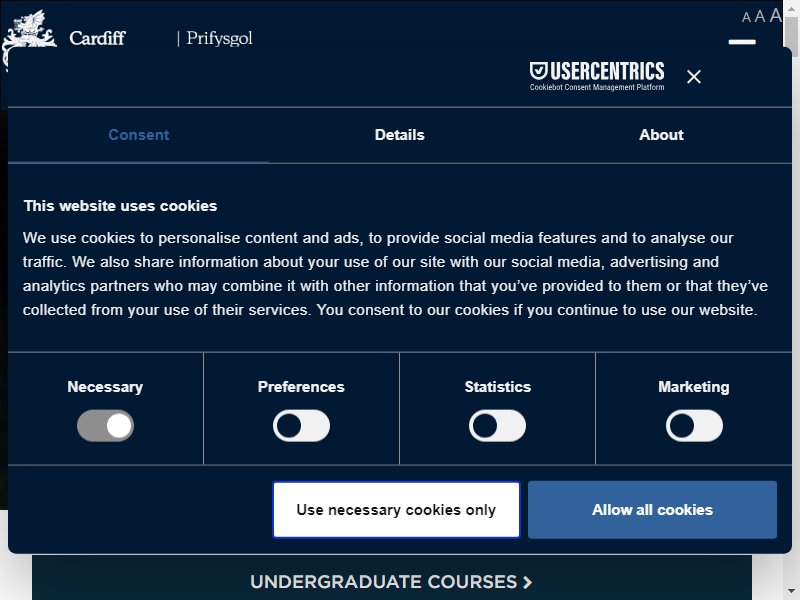Select the largest text size A icon
The width and height of the screenshot is (800, 600).
pos(776,15)
